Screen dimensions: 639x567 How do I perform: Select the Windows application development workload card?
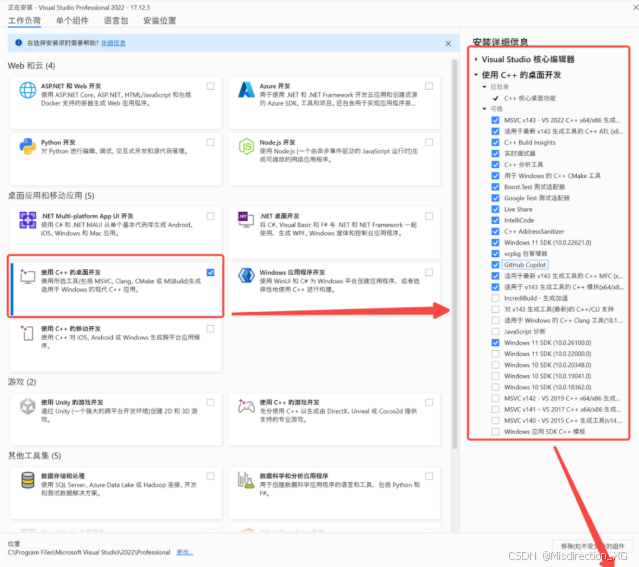335,287
